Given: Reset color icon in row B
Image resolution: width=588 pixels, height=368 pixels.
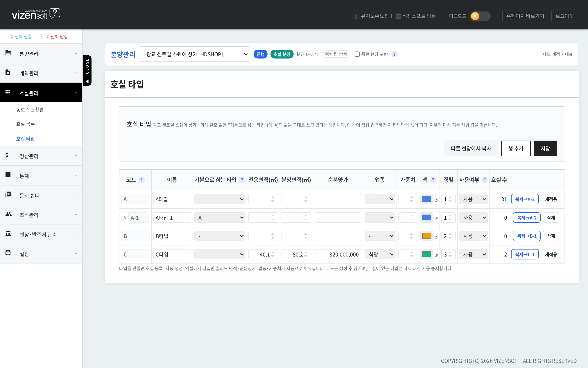Looking at the screenshot, I should click(436, 237).
